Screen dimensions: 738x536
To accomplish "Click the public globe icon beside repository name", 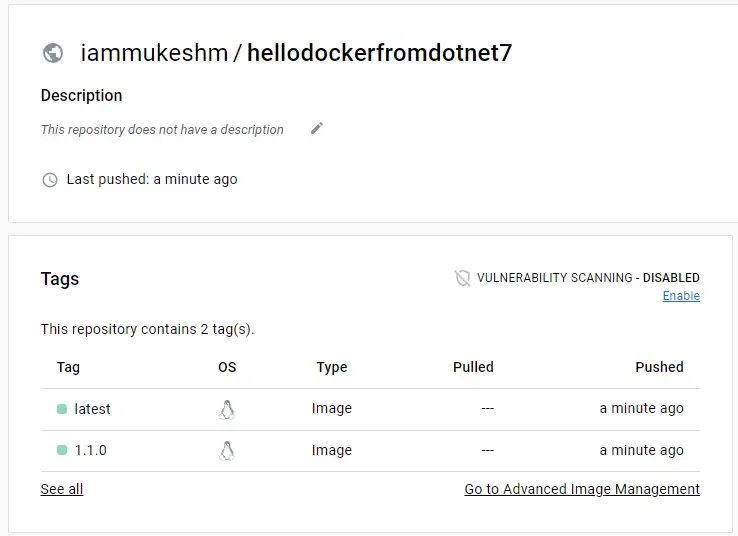I will (x=53, y=53).
